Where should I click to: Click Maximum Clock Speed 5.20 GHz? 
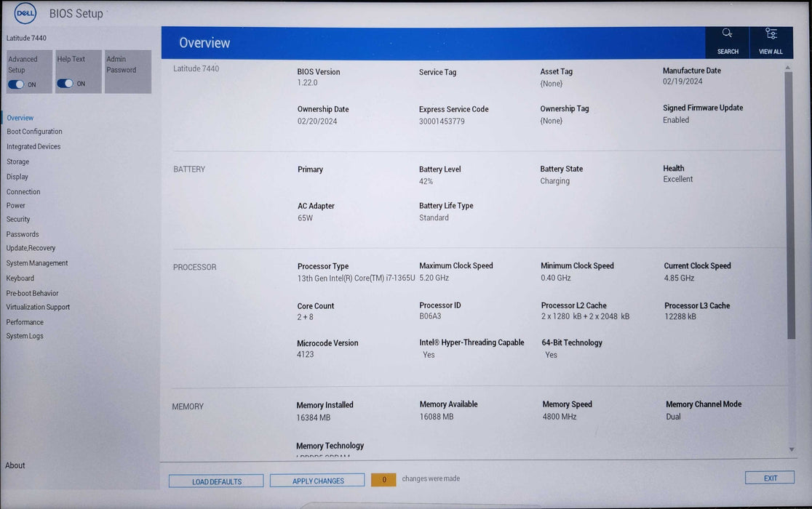point(434,278)
